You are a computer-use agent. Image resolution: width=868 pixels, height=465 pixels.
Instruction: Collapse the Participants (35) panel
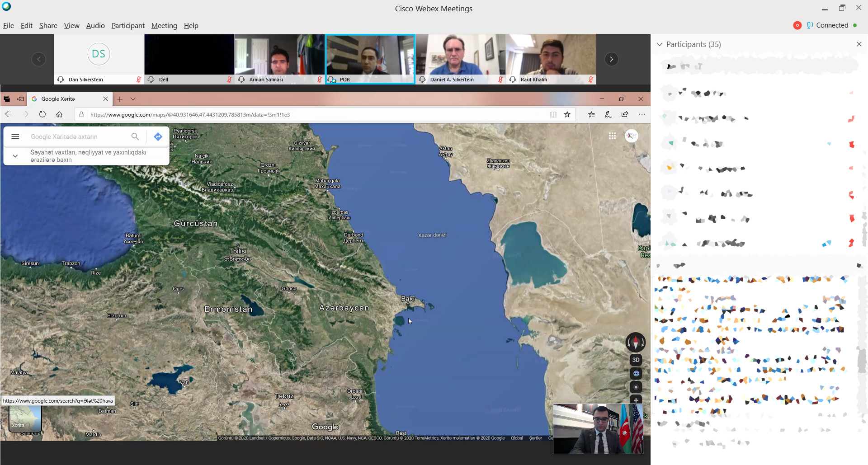[660, 44]
